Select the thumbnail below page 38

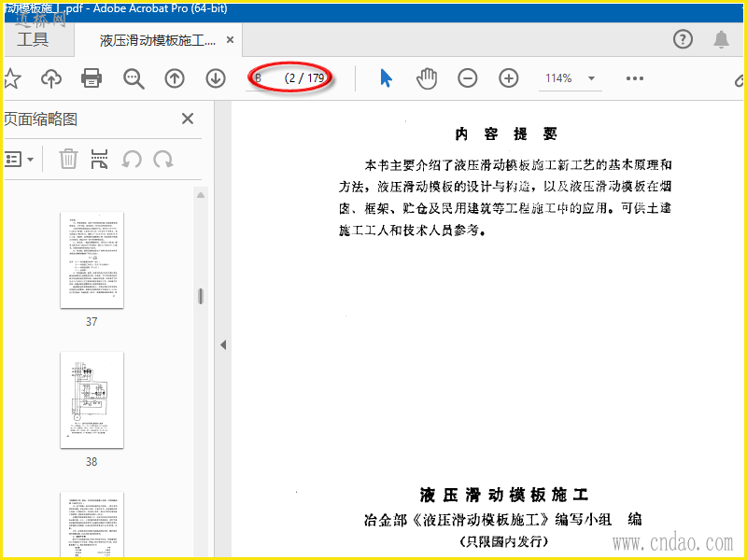[92, 525]
